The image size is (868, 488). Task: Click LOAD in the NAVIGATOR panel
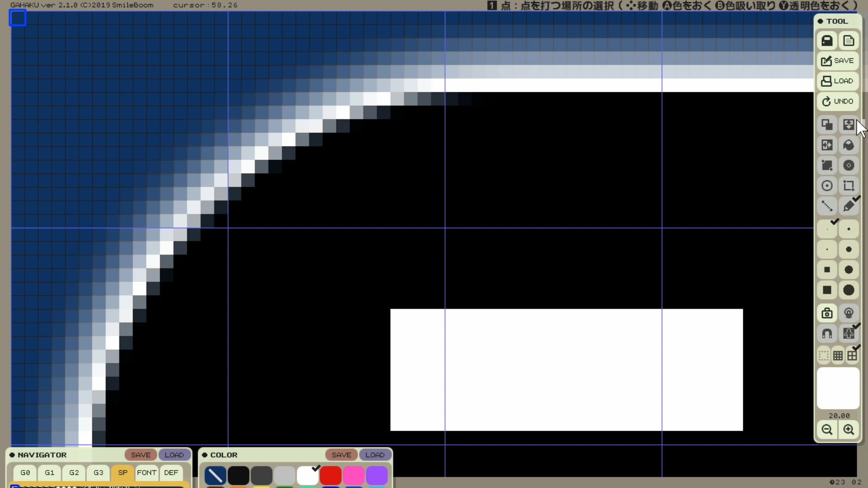point(174,455)
